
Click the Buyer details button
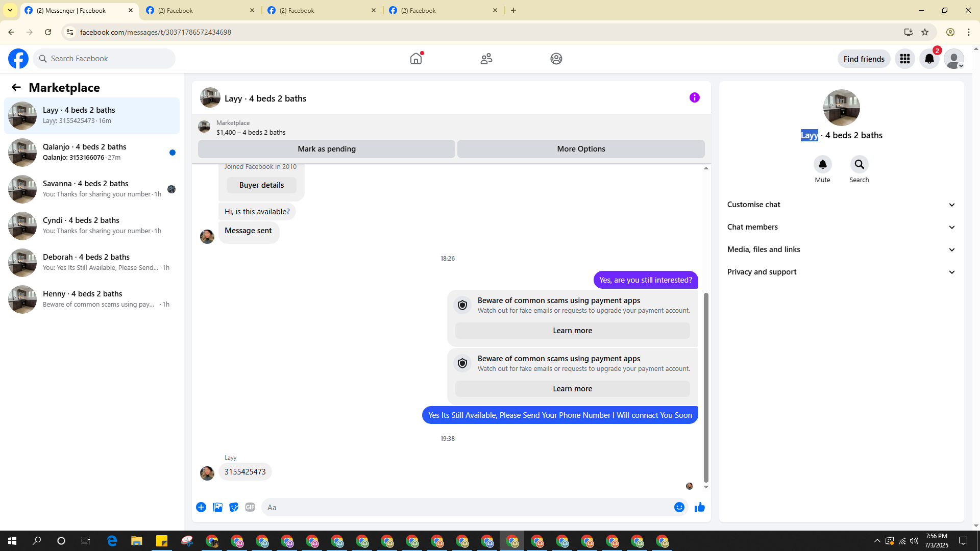(x=261, y=185)
